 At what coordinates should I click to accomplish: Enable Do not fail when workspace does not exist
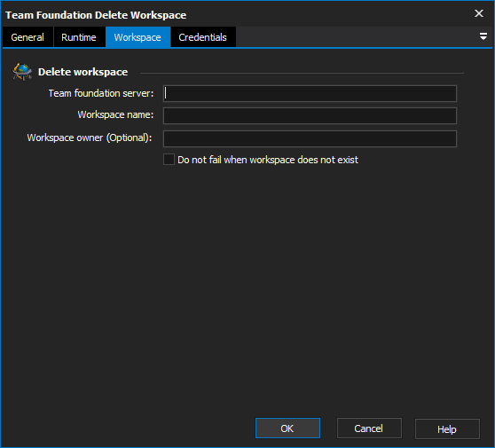coord(169,160)
